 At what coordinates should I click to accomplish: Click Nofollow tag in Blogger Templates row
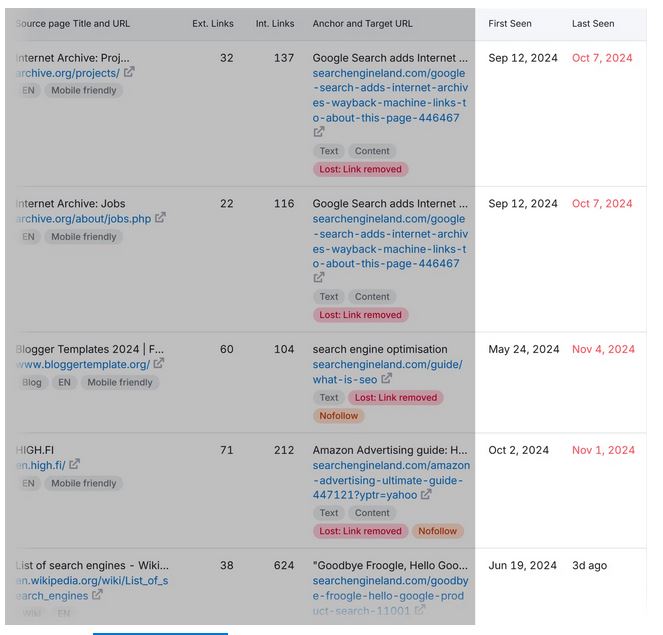339,416
